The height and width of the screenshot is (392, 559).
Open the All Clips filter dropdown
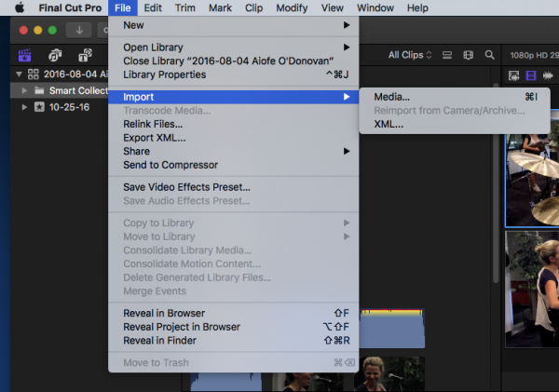point(410,55)
